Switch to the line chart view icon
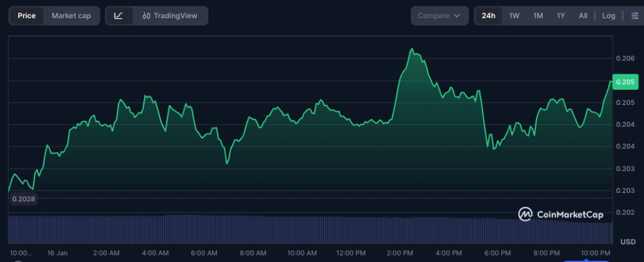Screen dimensions: 644x262 click(119, 16)
